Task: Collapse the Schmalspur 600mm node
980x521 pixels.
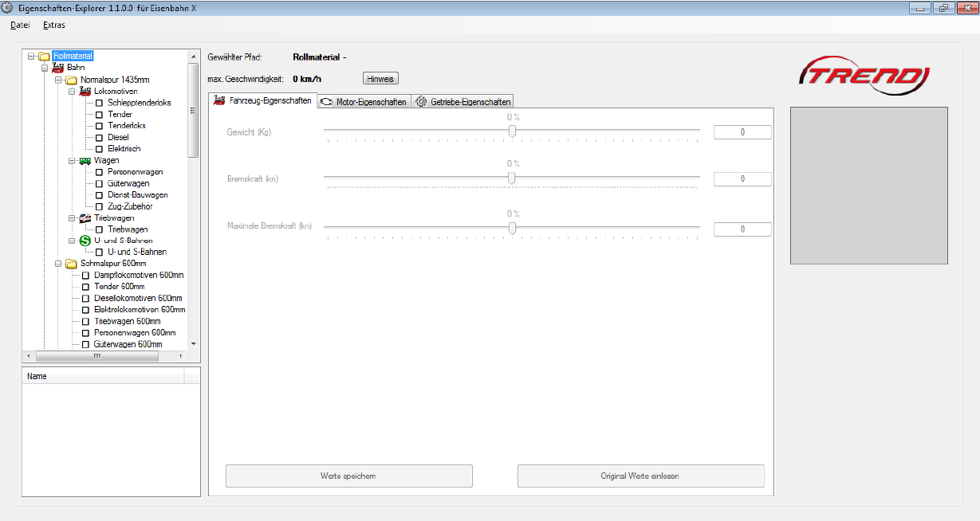Action: (58, 264)
